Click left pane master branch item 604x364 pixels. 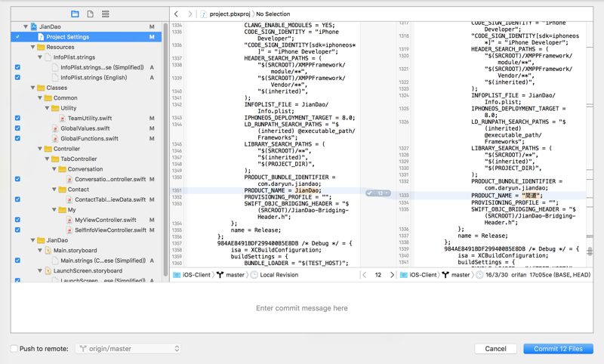(x=235, y=275)
